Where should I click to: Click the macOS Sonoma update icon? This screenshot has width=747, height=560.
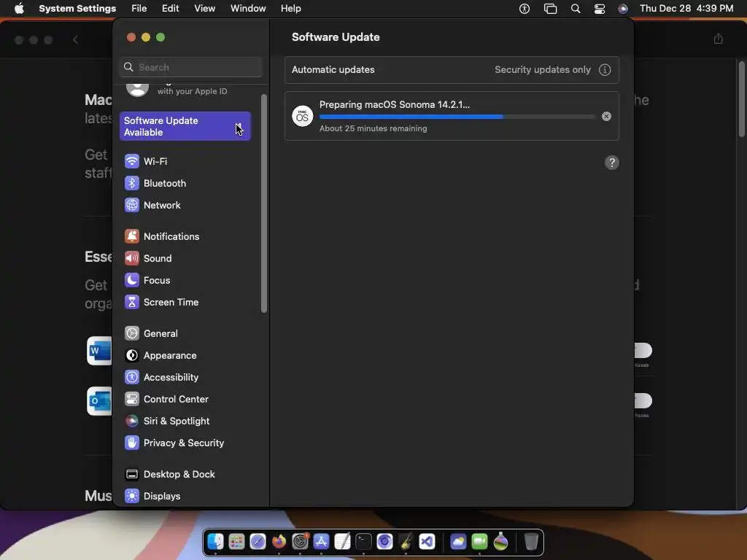(303, 117)
